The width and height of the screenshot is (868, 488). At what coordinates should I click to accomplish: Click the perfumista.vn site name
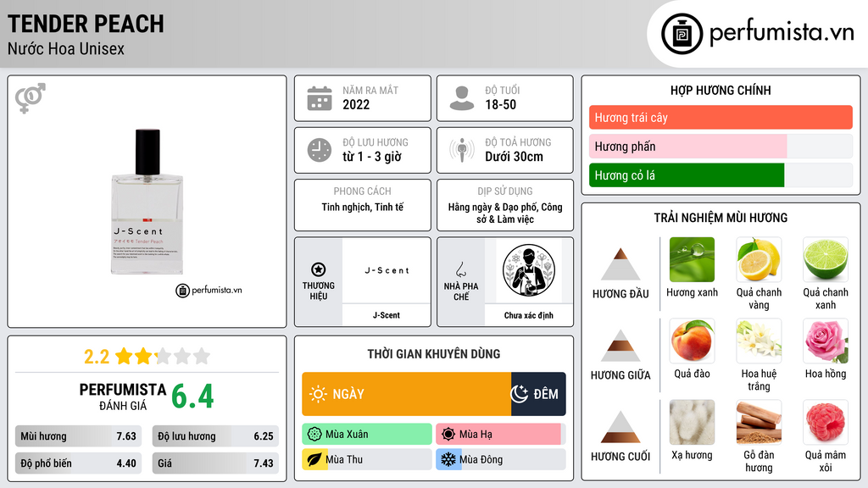[x=782, y=33]
